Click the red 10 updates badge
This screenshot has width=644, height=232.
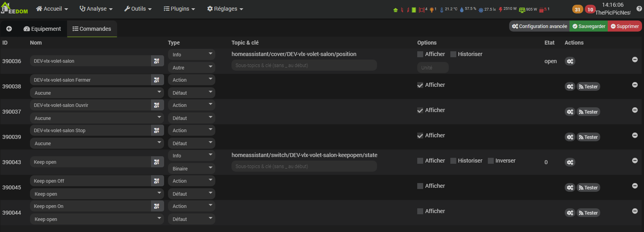click(x=590, y=9)
